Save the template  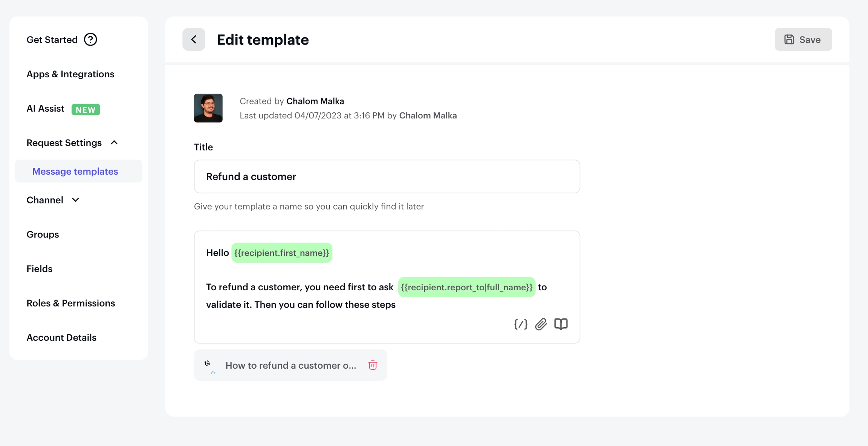(803, 40)
